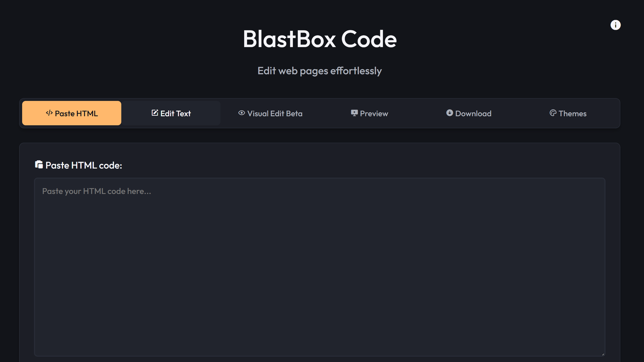Open Themes via the palette icon
Screen dimensions: 644x362
point(553,113)
